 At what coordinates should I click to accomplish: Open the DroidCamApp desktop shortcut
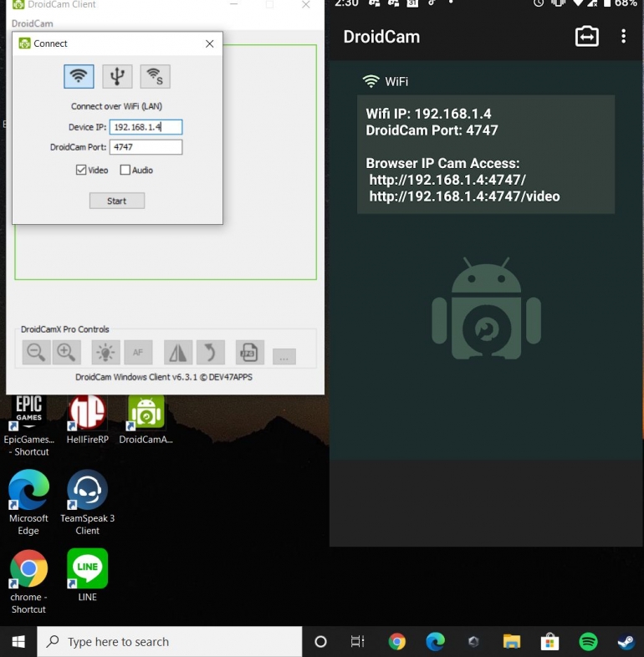146,419
